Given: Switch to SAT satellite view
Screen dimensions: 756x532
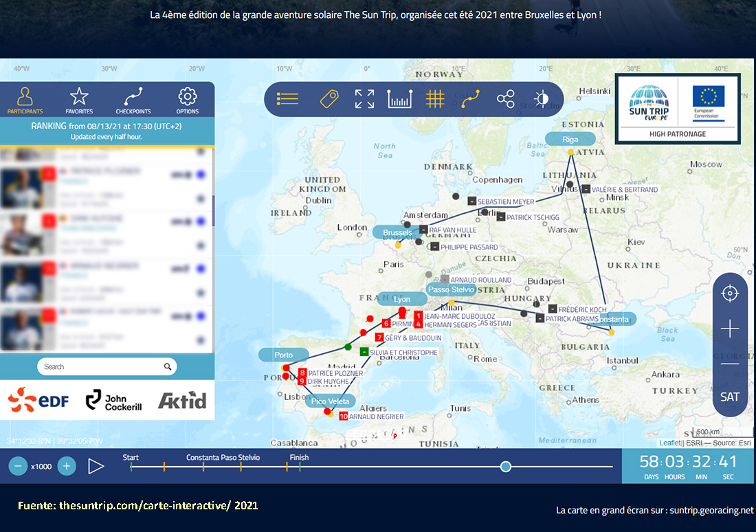Looking at the screenshot, I should pyautogui.click(x=729, y=397).
